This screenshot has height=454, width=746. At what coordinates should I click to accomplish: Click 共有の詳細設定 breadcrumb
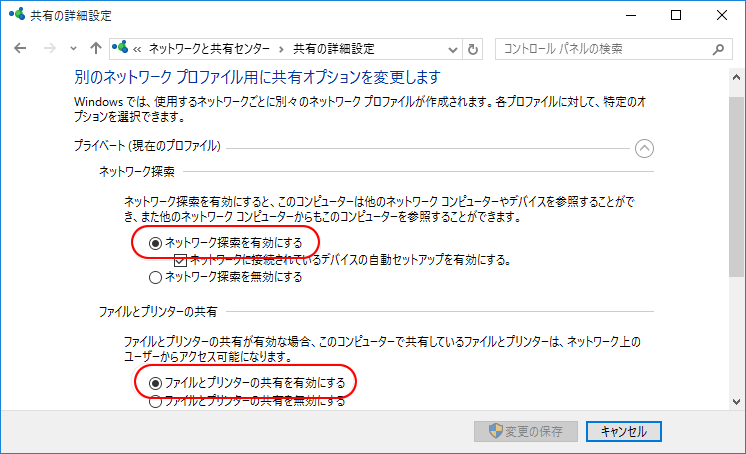pyautogui.click(x=334, y=49)
